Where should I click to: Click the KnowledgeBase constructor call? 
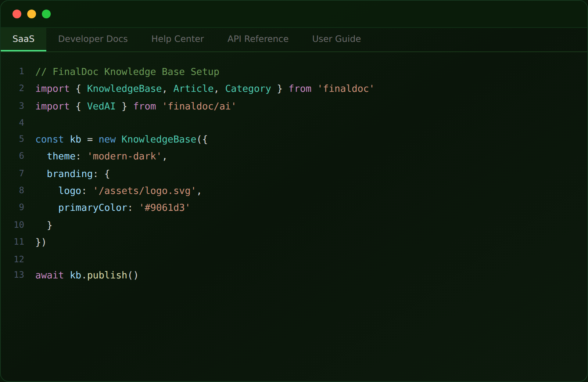coord(158,139)
